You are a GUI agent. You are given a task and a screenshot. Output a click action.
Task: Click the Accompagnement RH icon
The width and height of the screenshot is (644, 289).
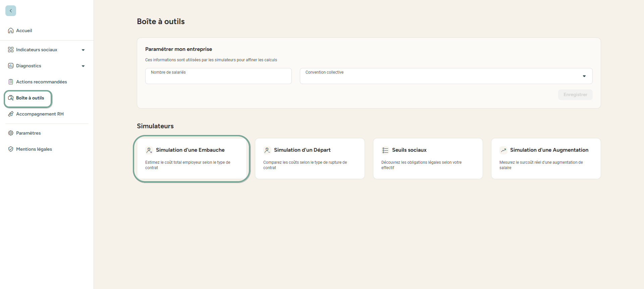[11, 114]
